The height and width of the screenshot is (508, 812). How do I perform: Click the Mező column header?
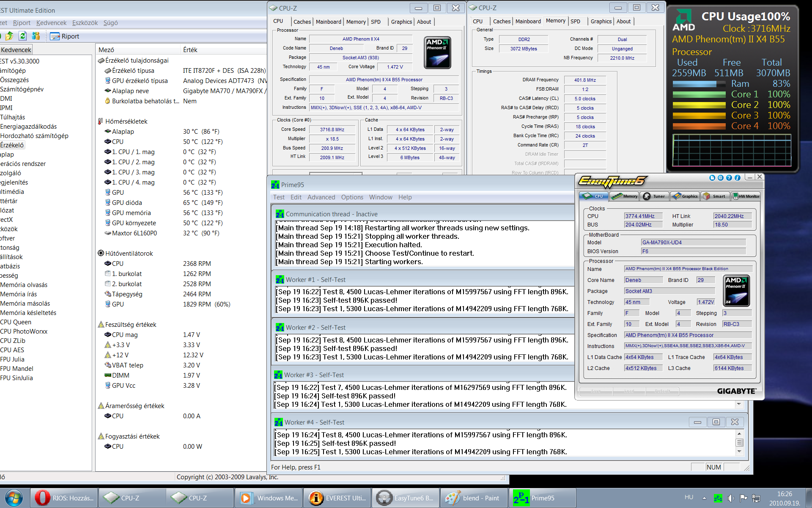[x=138, y=50]
